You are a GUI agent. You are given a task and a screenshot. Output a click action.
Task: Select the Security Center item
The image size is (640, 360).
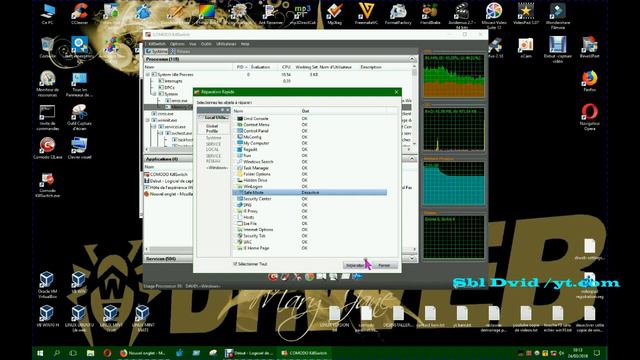pos(257,199)
